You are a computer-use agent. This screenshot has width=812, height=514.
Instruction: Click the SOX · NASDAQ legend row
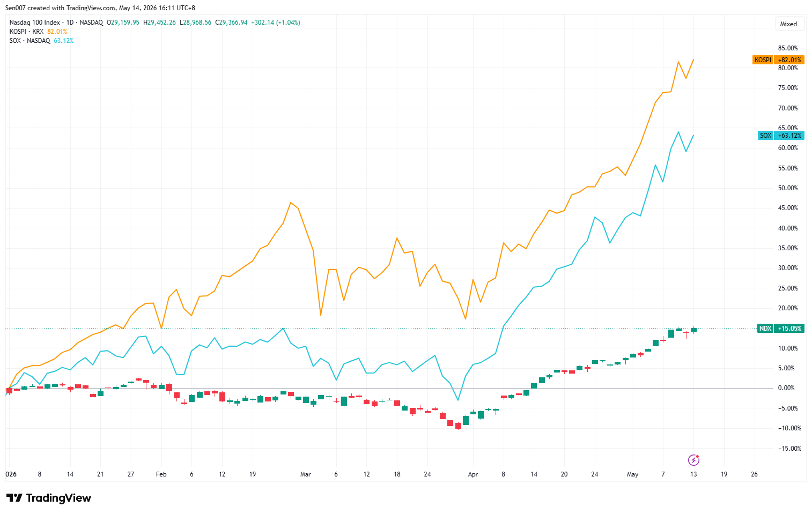pyautogui.click(x=41, y=41)
